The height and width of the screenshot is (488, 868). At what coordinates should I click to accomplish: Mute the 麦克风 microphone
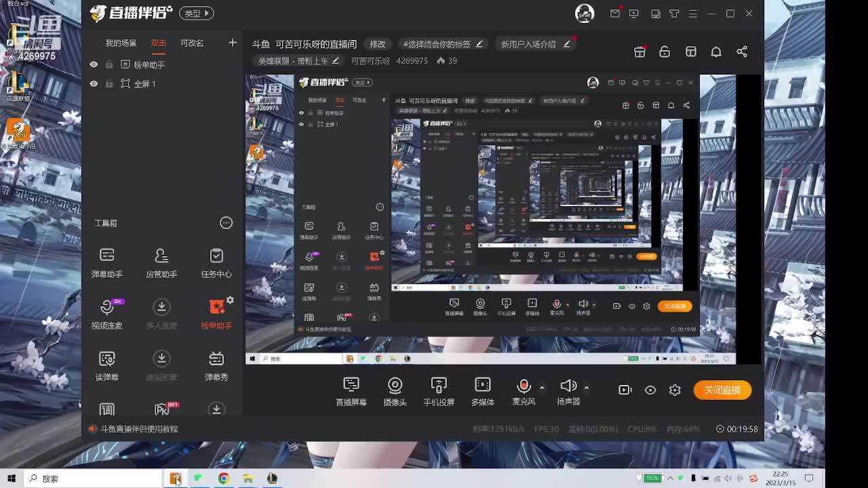pos(524,386)
